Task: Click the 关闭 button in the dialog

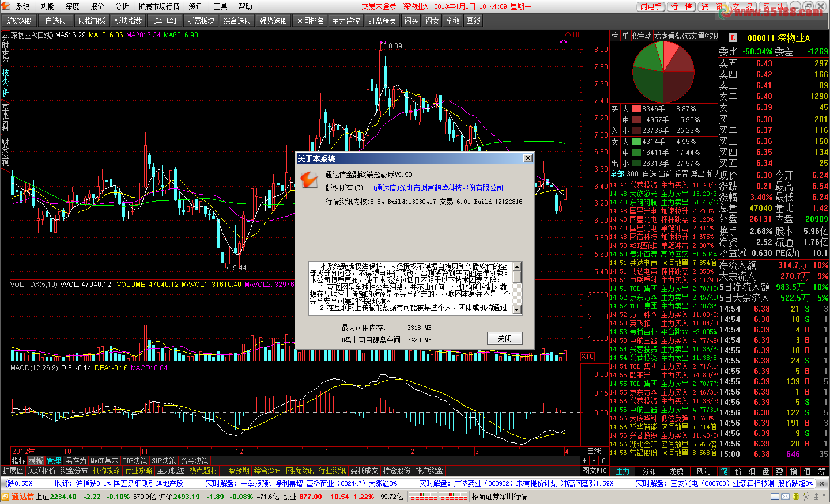Action: coord(505,338)
